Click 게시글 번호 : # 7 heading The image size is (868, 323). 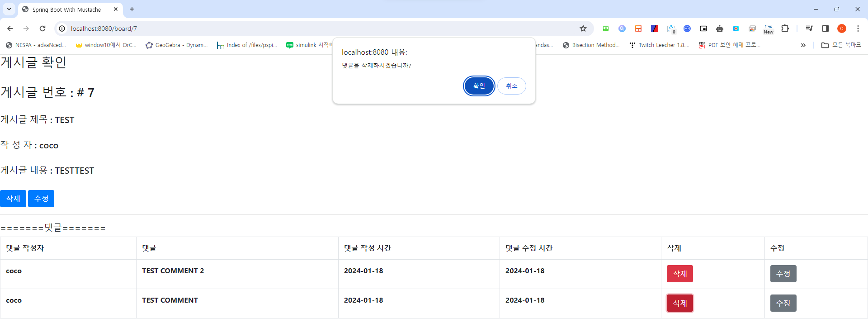coord(47,92)
